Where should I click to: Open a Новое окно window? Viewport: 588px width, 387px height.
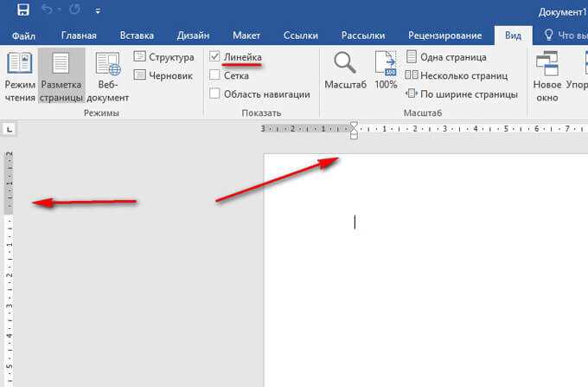[547, 76]
